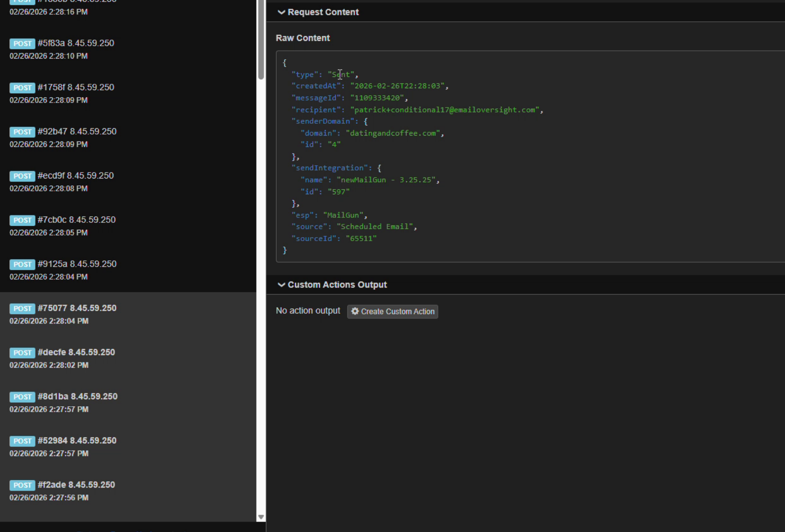Open request #decfe entry
The image size is (785, 532).
[128, 358]
